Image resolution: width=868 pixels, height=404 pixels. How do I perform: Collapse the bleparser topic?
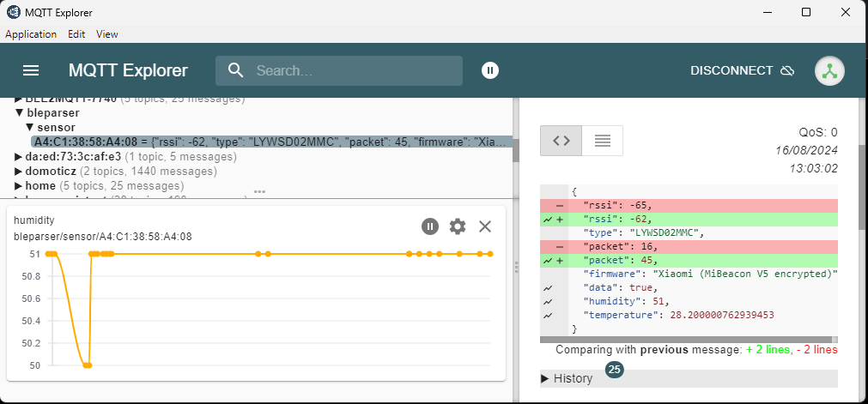click(x=19, y=113)
